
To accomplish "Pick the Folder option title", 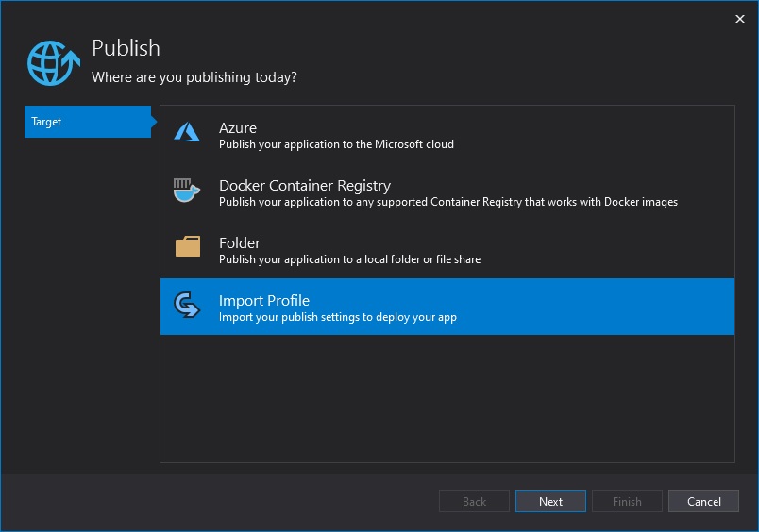I will coord(240,242).
